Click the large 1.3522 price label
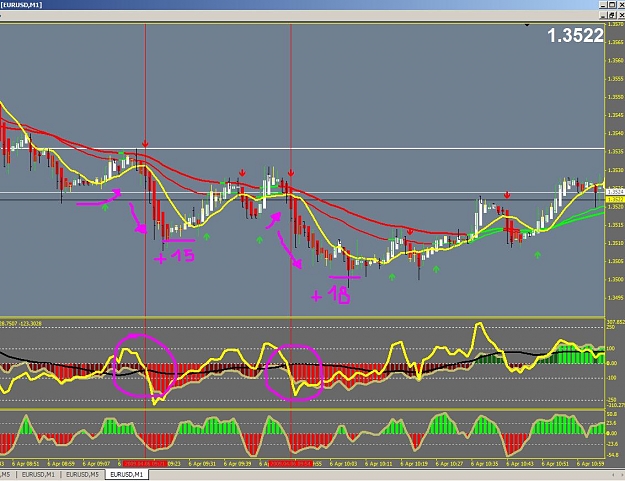Viewport: 625px width, 481px height. tap(575, 35)
